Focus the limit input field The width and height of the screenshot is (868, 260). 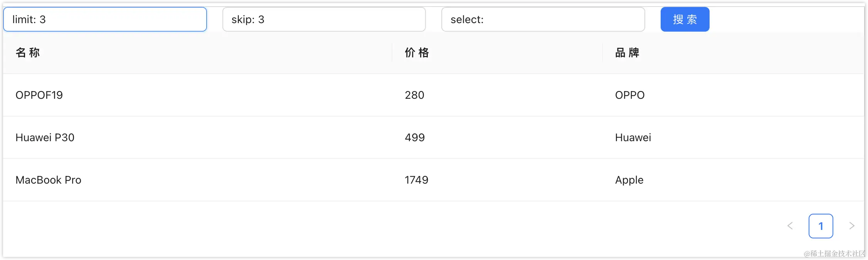(105, 19)
